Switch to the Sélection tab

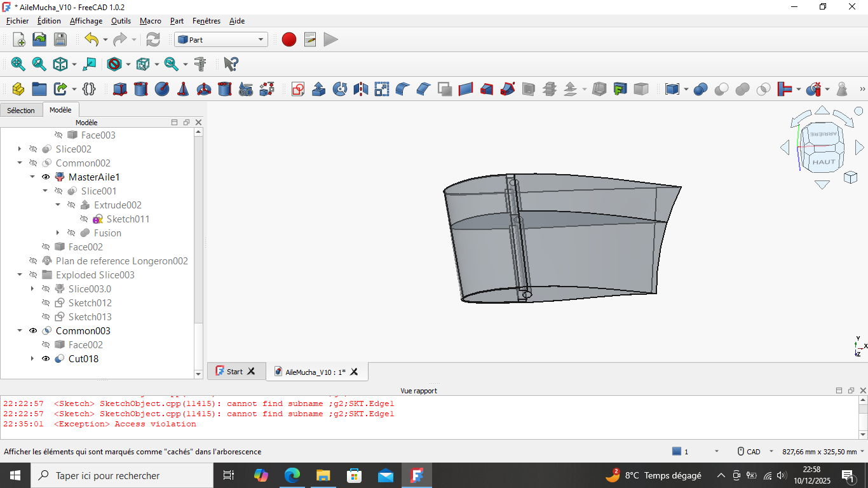point(21,111)
